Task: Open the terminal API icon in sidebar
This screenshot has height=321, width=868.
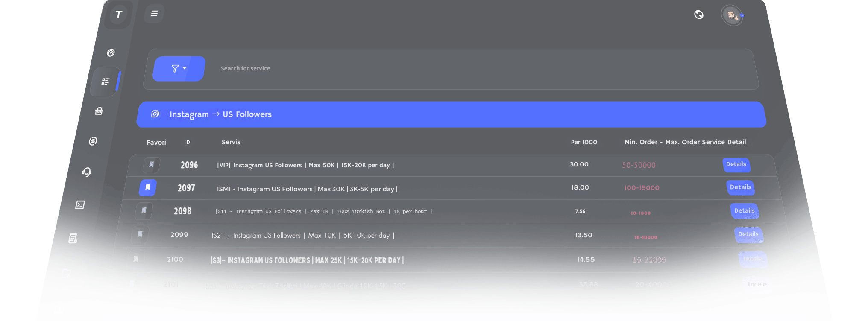Action: click(80, 205)
